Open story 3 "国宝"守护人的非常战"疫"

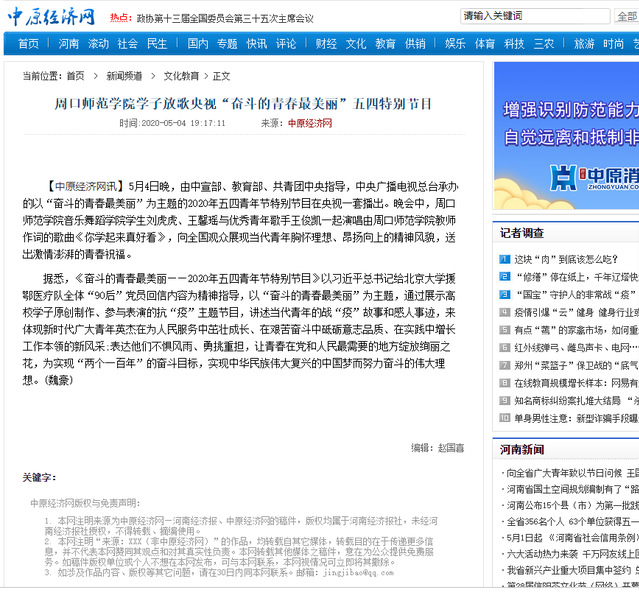(576, 295)
